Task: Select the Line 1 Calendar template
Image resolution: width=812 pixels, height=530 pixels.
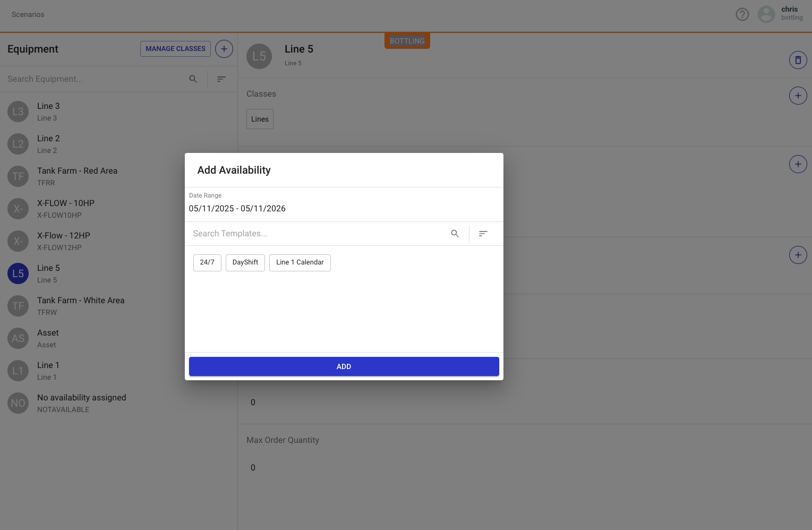Action: pos(300,262)
